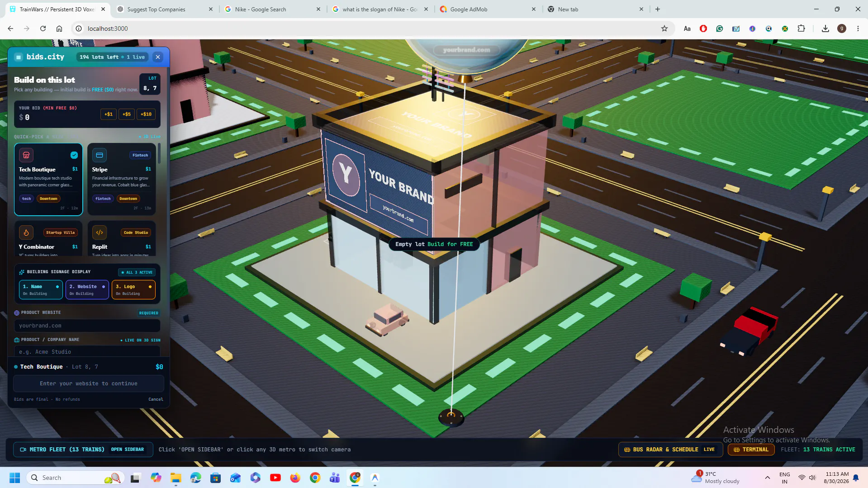Image resolution: width=868 pixels, height=488 pixels.
Task: Click the Downtown tag on Stripe card
Action: (128, 199)
